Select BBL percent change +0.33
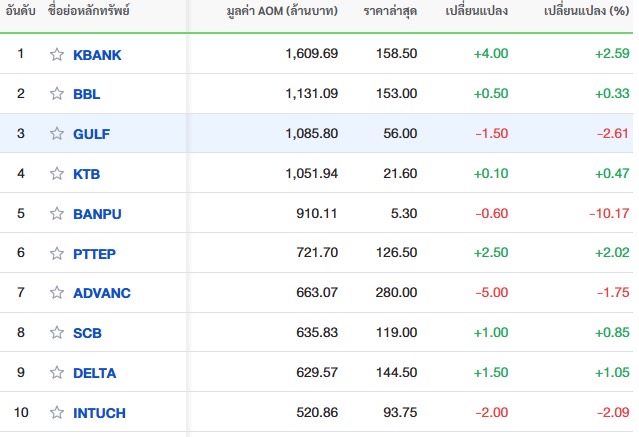The width and height of the screenshot is (639, 437). (612, 93)
